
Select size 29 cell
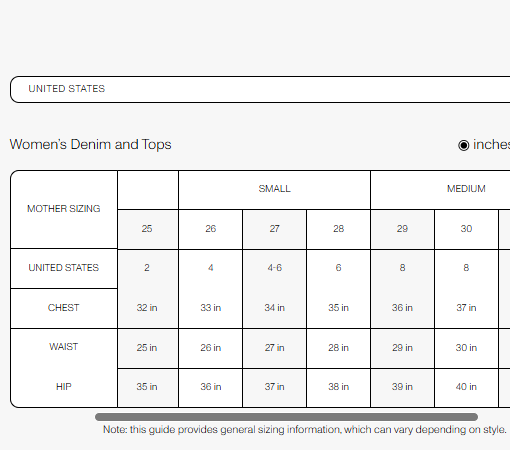(402, 229)
